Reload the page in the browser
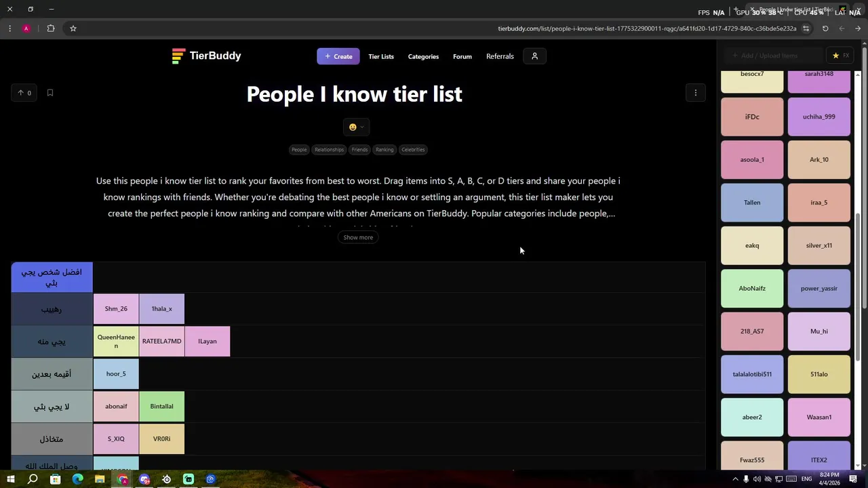Viewport: 868px width, 488px height. tap(825, 28)
